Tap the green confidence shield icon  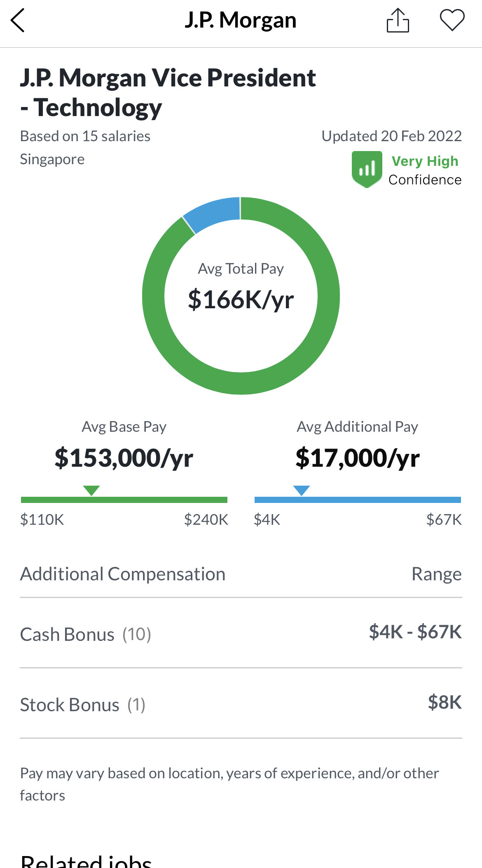tap(366, 169)
